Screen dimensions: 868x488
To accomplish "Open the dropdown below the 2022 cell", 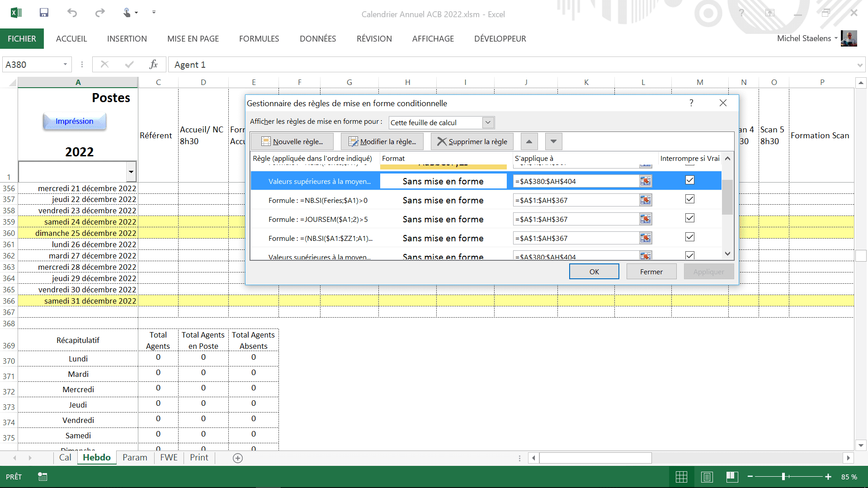I will click(x=131, y=172).
